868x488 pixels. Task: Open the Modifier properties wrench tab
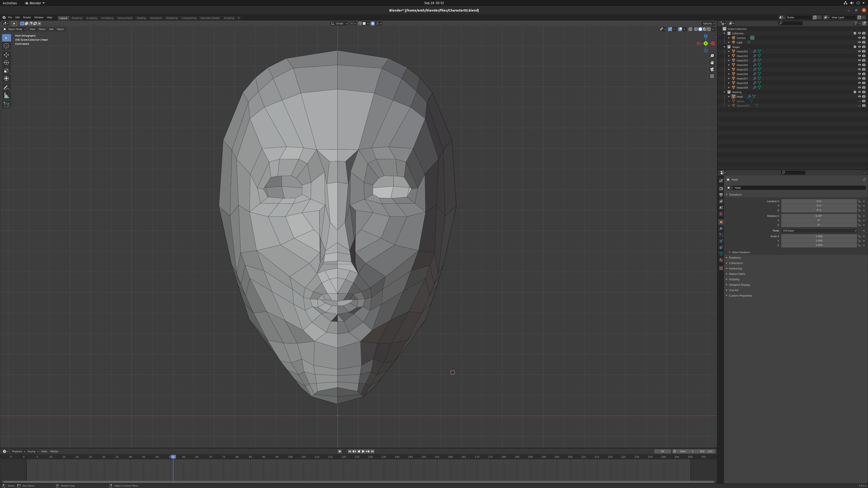tap(721, 229)
